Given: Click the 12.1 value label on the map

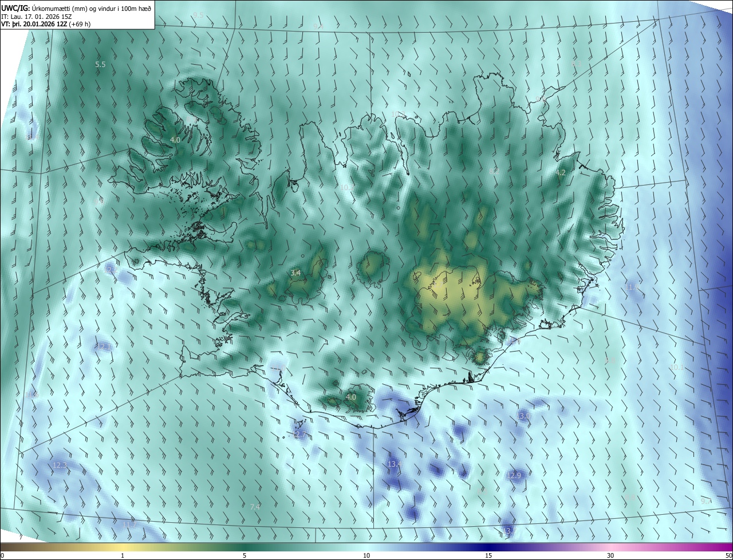Looking at the screenshot, I should pyautogui.click(x=104, y=346).
